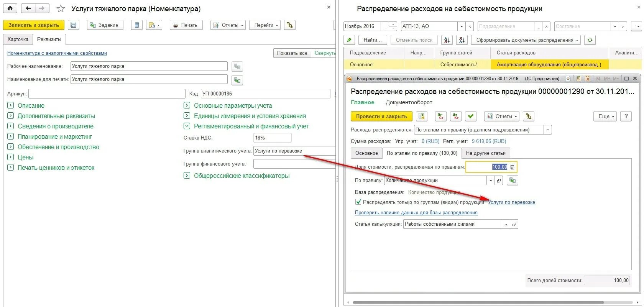Click the Группа финансового учета field

pos(294,164)
